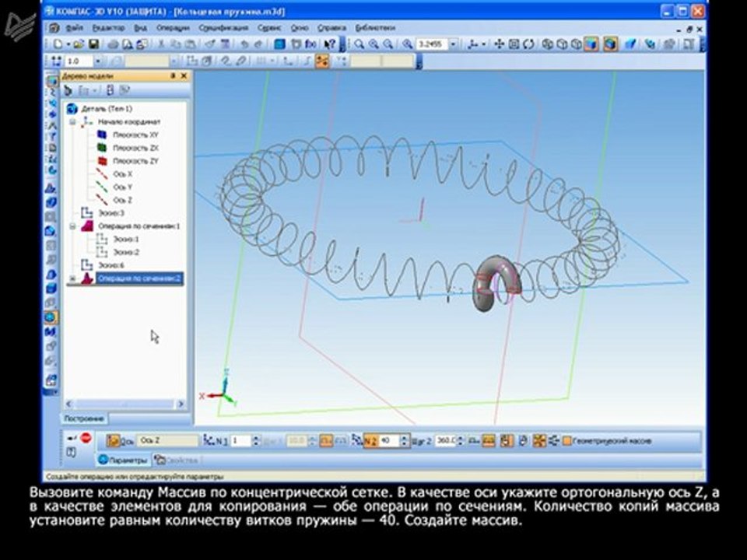Click the red Stop command icon
747x560 pixels.
[x=86, y=437]
